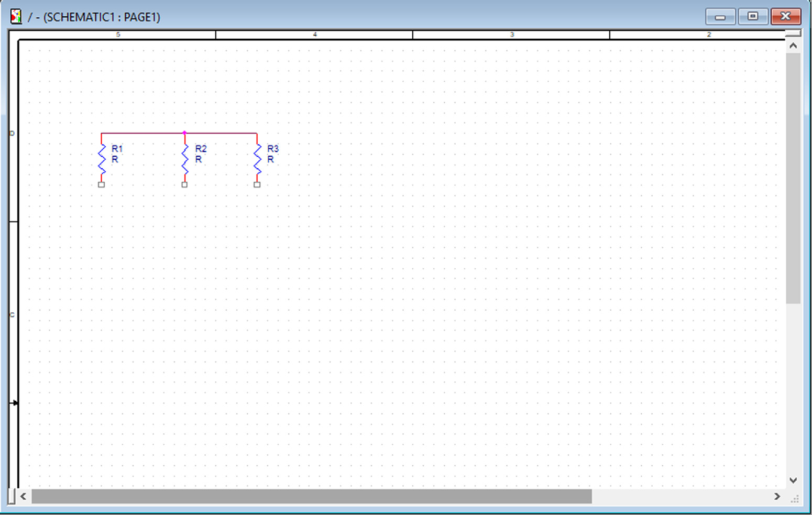Select the R2 resistor symbol
Viewport: 812px width, 515px height.
point(184,159)
